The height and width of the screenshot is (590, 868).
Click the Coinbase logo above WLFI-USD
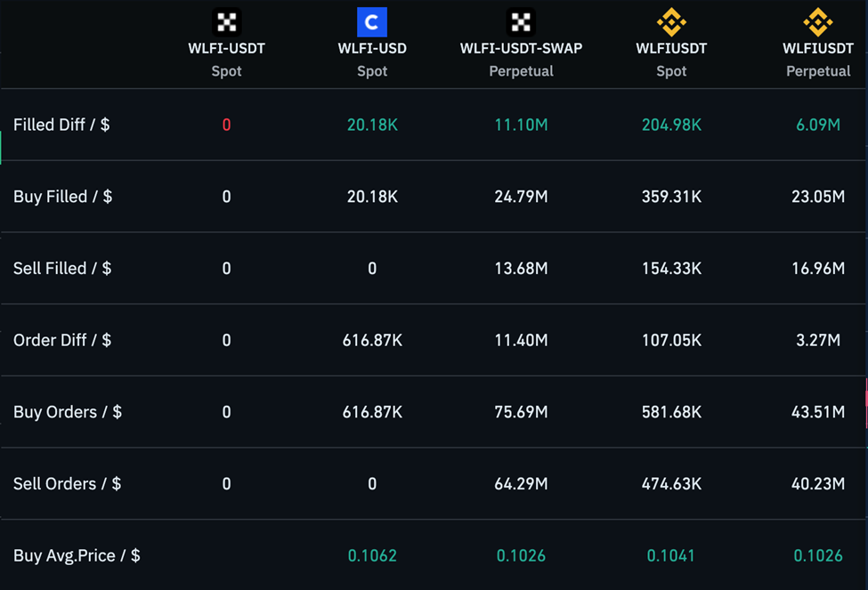pos(372,21)
